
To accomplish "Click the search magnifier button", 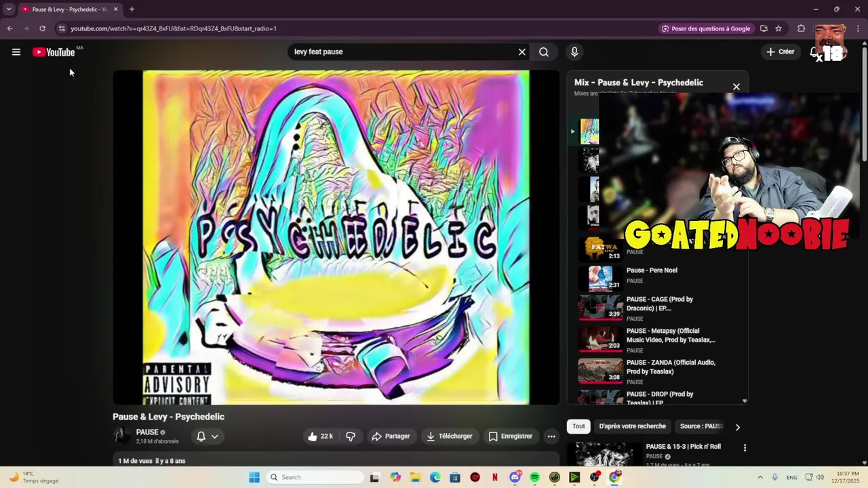I will [x=544, y=52].
